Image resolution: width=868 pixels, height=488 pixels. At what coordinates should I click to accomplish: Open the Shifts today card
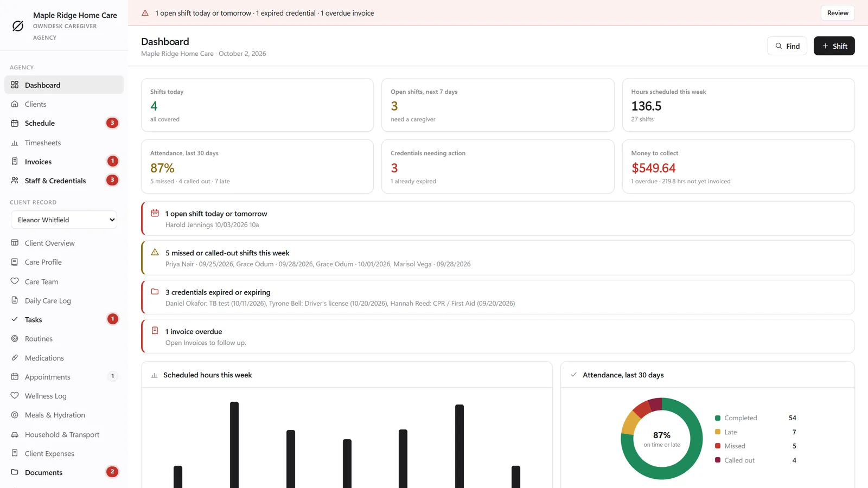pyautogui.click(x=257, y=105)
